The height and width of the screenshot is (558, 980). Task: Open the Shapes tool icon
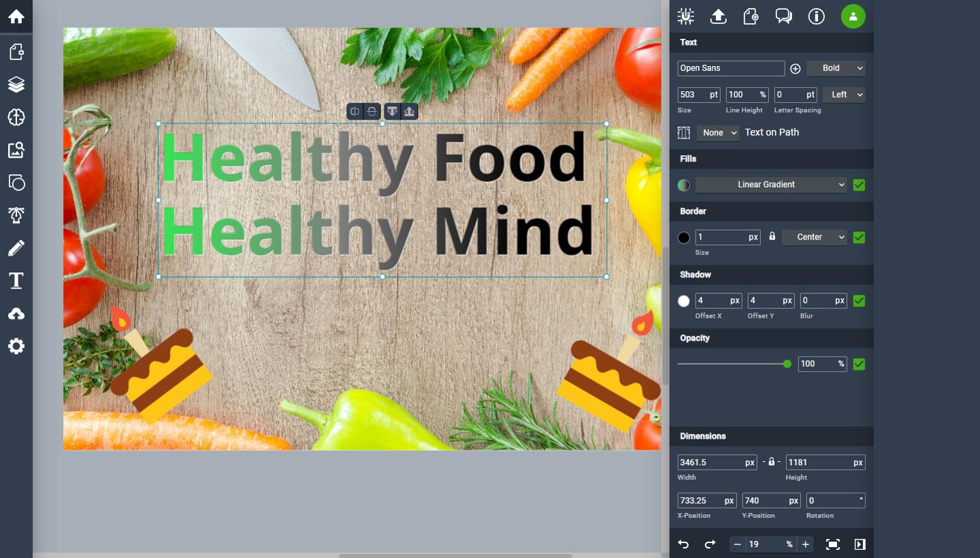point(16,182)
